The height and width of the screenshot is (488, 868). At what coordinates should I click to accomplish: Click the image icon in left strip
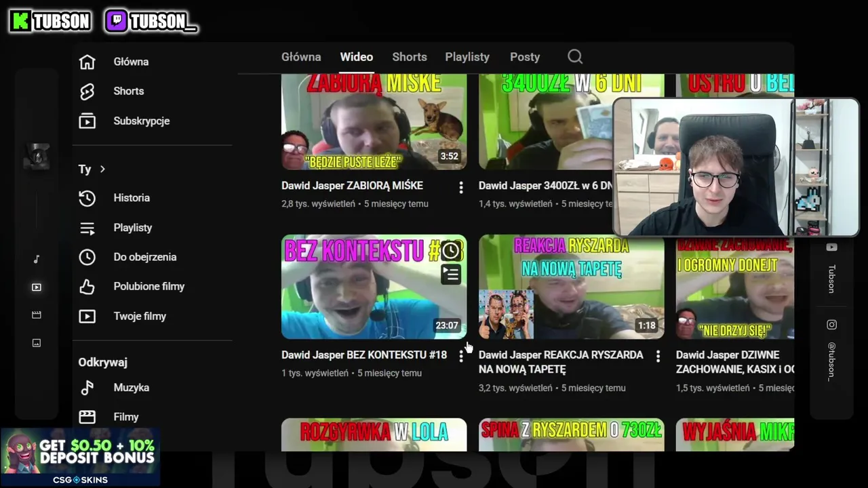[x=37, y=343]
